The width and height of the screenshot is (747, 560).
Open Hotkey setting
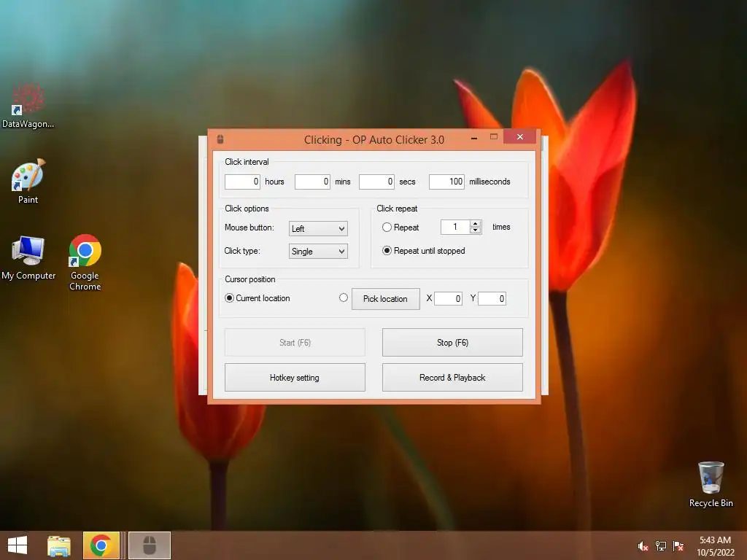[295, 378]
